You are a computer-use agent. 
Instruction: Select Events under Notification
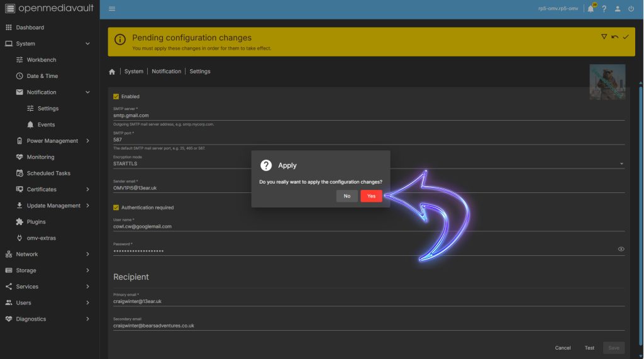click(46, 124)
